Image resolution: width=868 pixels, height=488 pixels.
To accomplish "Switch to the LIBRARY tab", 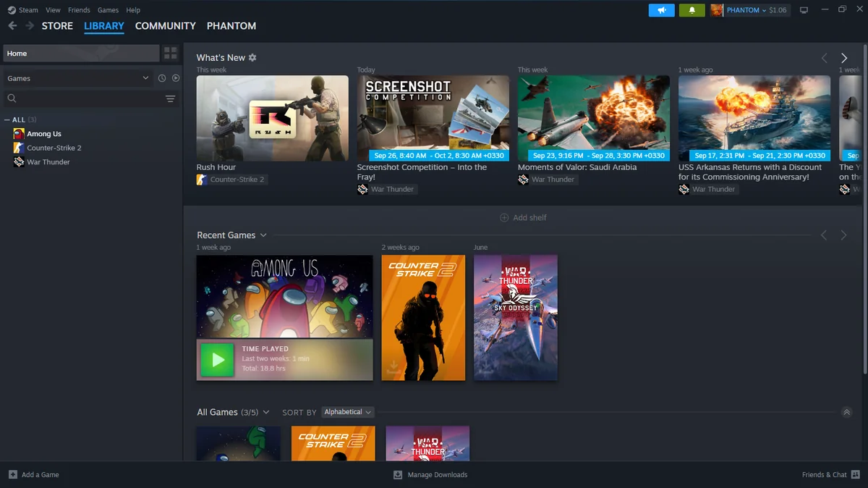I will [104, 26].
